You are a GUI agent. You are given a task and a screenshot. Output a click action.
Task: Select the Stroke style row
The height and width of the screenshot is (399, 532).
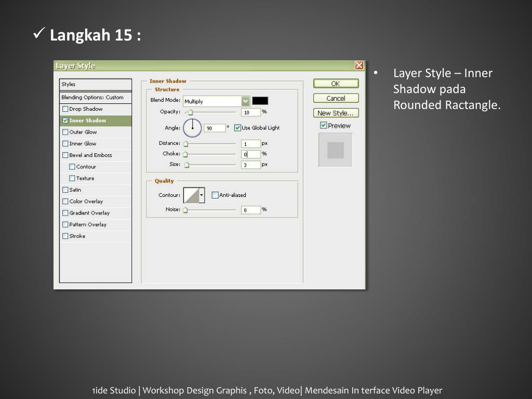[x=96, y=236]
